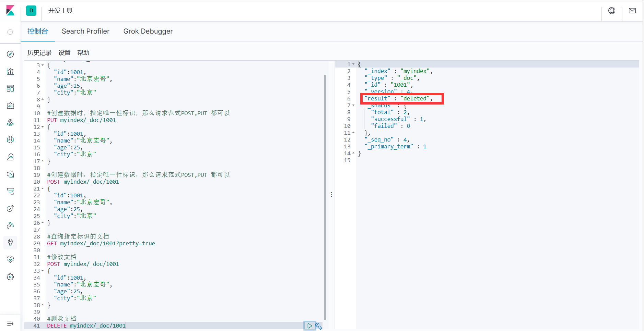Open 设置 settings
Viewport: 644px width, 331px height.
tap(64, 53)
